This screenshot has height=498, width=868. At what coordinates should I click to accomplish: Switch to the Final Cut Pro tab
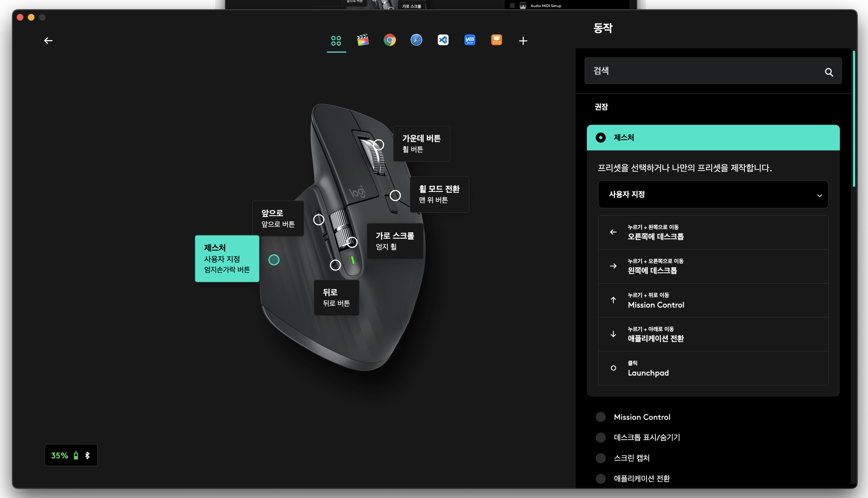363,40
